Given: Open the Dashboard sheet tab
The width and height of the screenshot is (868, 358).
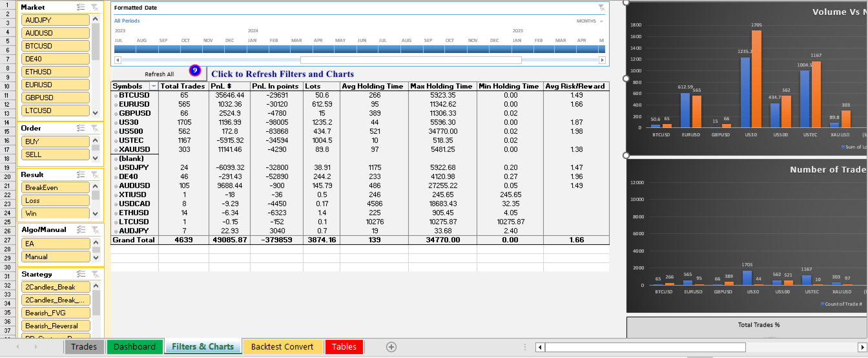Looking at the screenshot, I should click(134, 347).
